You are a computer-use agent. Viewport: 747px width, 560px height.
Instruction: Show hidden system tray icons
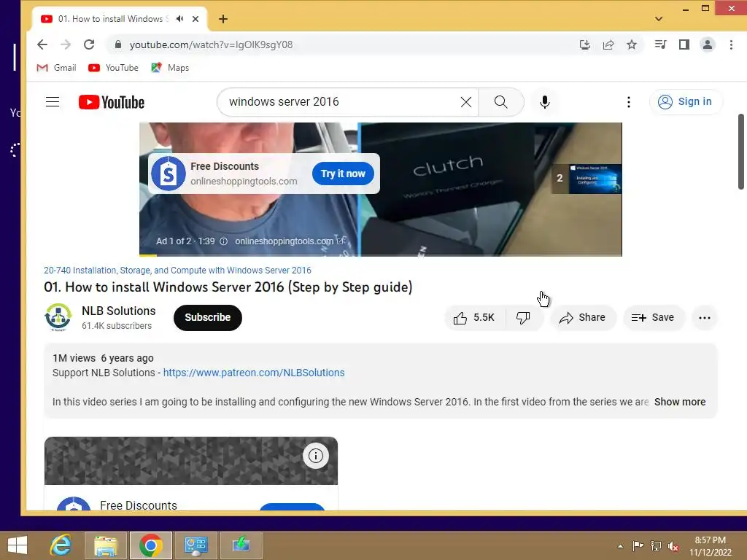point(620,546)
